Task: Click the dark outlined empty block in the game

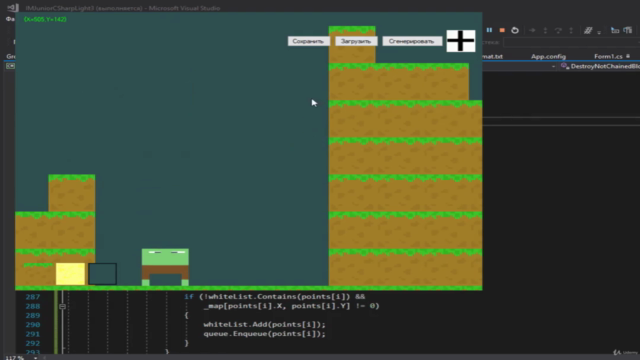Action: [102, 274]
